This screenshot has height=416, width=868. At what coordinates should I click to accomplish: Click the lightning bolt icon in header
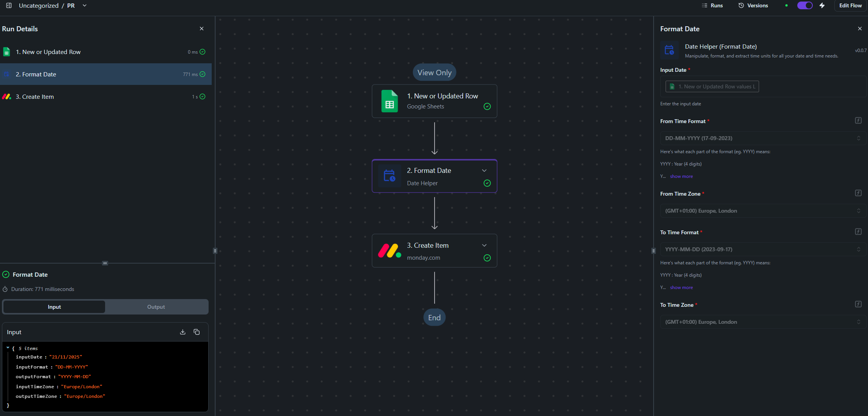(822, 5)
